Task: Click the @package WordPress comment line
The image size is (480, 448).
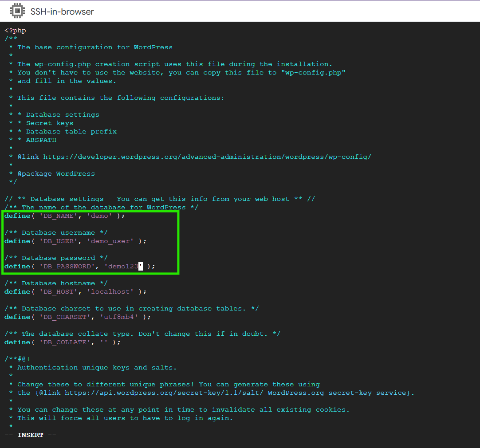Action: pyautogui.click(x=56, y=174)
